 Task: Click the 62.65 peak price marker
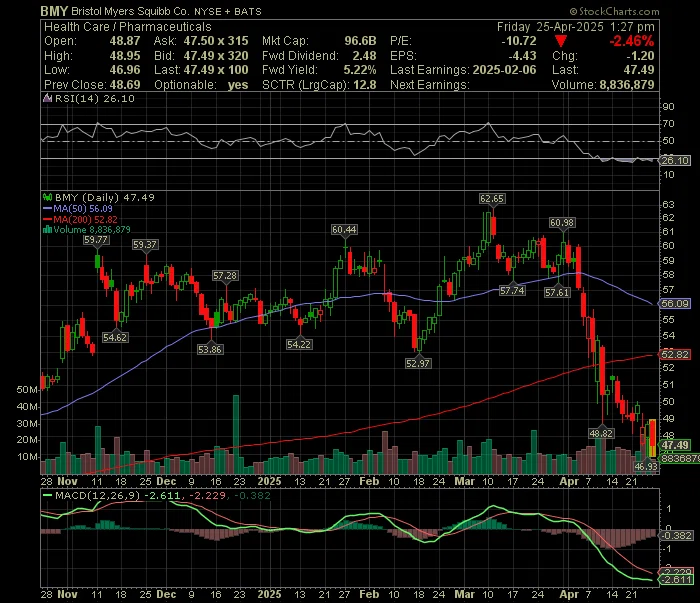click(492, 199)
